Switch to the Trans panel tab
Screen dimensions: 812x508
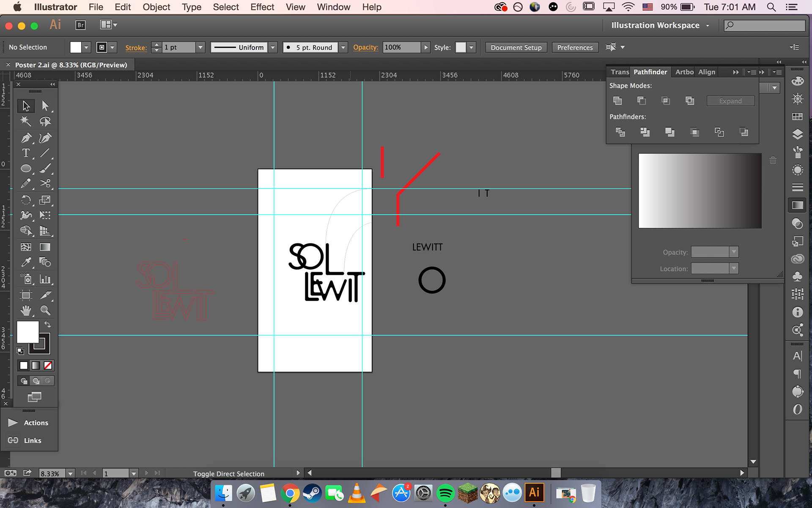(620, 72)
